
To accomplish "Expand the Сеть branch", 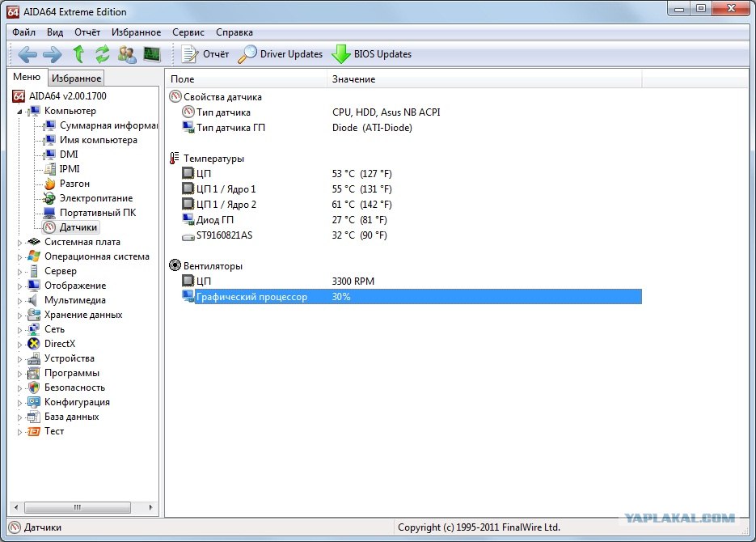I will coord(19,330).
